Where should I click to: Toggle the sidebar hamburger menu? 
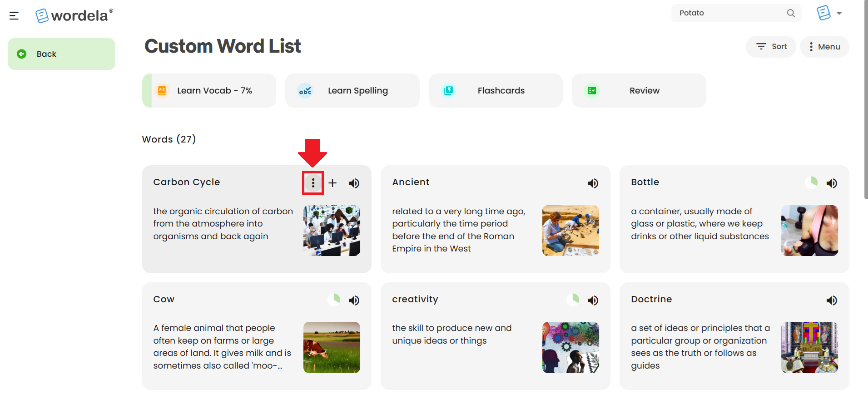(14, 16)
